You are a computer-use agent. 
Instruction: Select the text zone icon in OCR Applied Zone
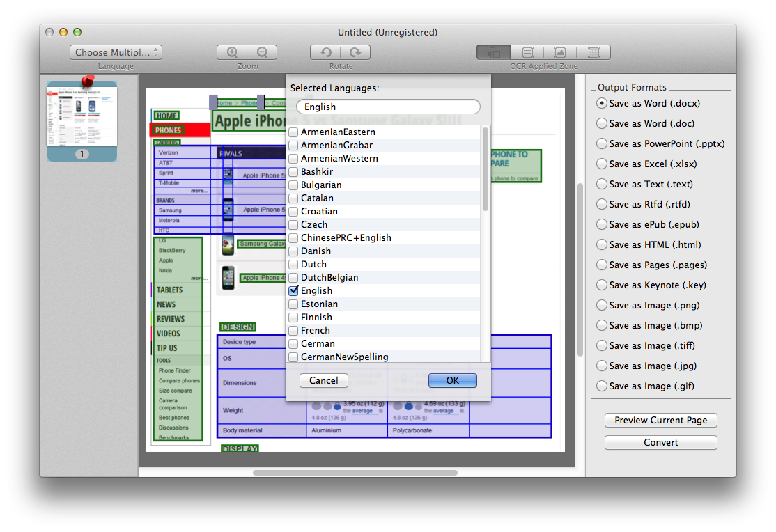pos(527,52)
